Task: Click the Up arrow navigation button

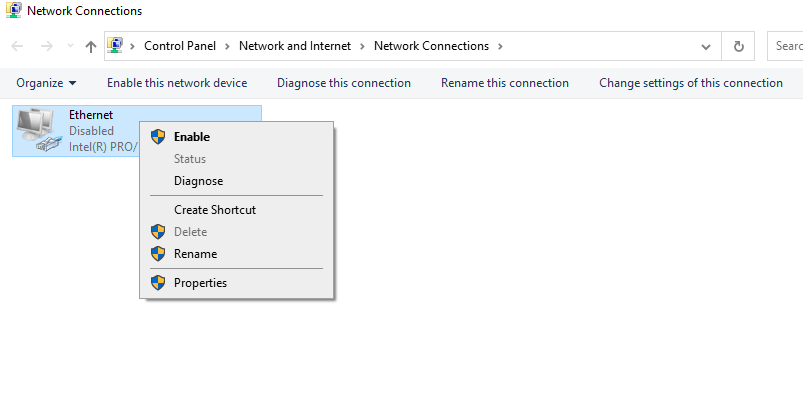Action: (91, 46)
